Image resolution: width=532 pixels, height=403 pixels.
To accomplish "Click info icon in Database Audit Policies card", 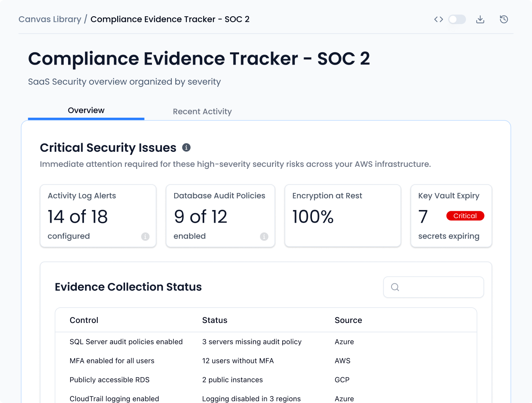I will click(x=264, y=237).
